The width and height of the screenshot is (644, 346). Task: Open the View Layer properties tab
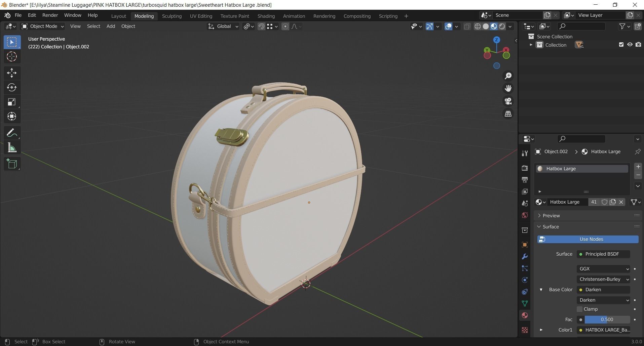[x=525, y=191]
